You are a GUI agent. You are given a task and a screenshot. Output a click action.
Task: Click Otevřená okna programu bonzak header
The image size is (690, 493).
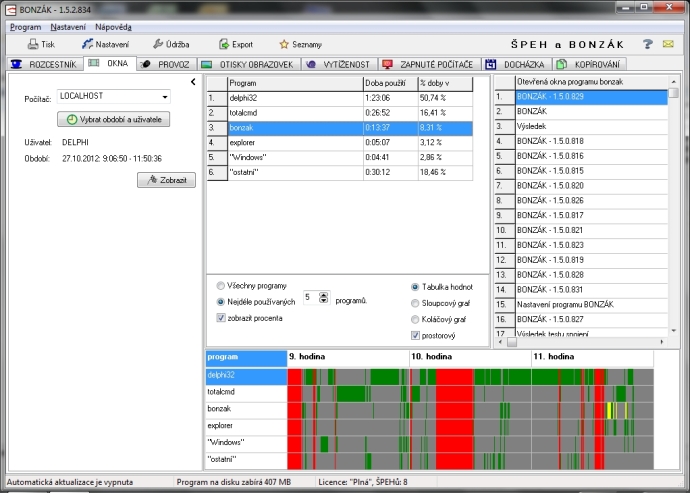(x=592, y=82)
